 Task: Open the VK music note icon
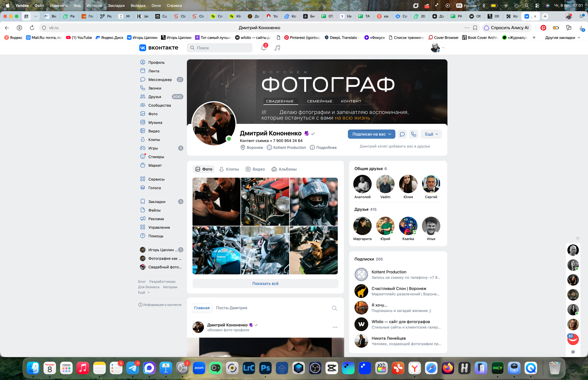click(277, 48)
